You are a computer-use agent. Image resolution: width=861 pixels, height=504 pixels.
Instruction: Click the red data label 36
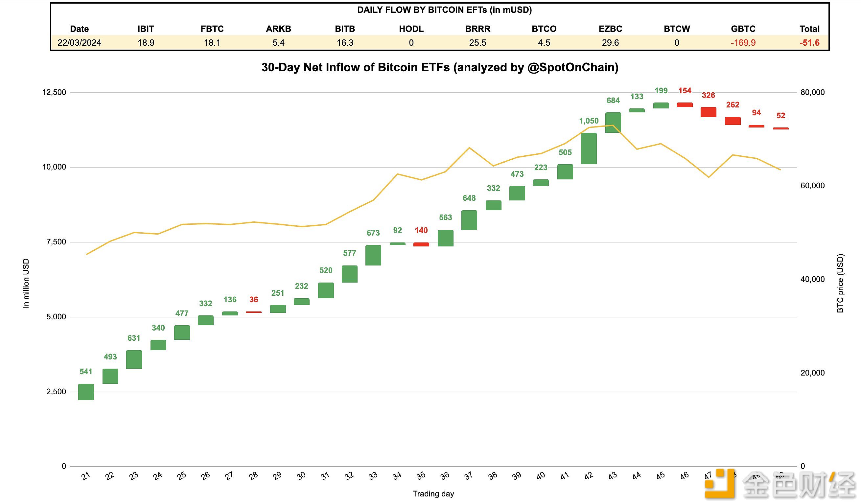tap(253, 300)
